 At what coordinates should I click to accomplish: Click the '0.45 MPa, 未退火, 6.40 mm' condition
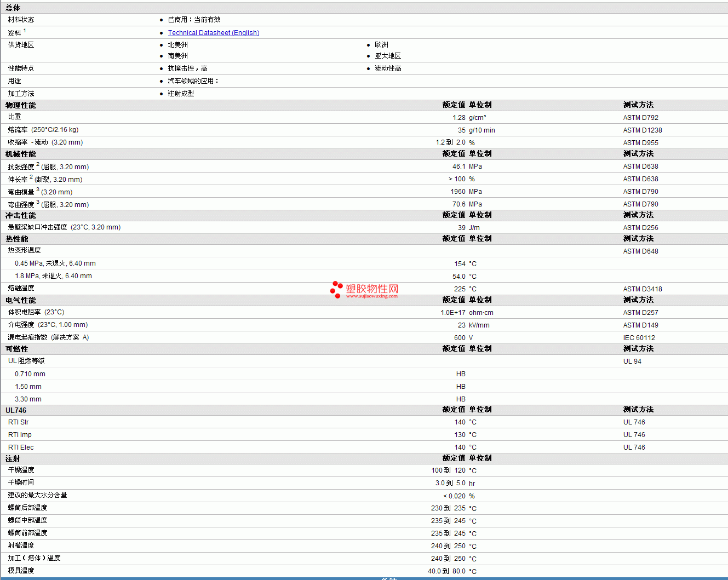(55, 263)
